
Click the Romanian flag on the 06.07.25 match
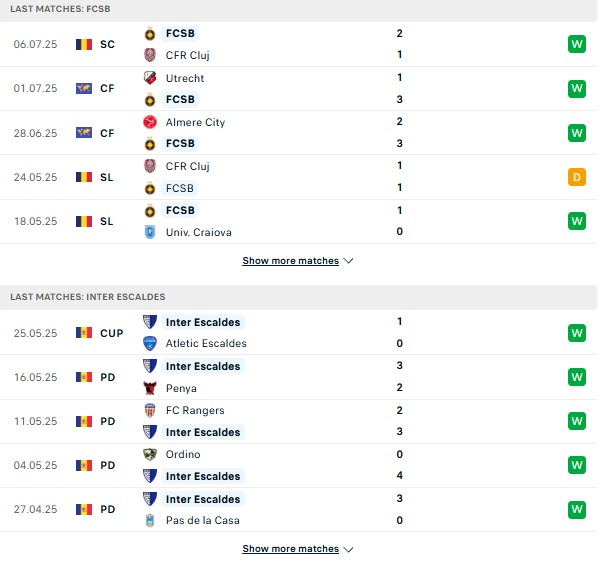pos(84,45)
